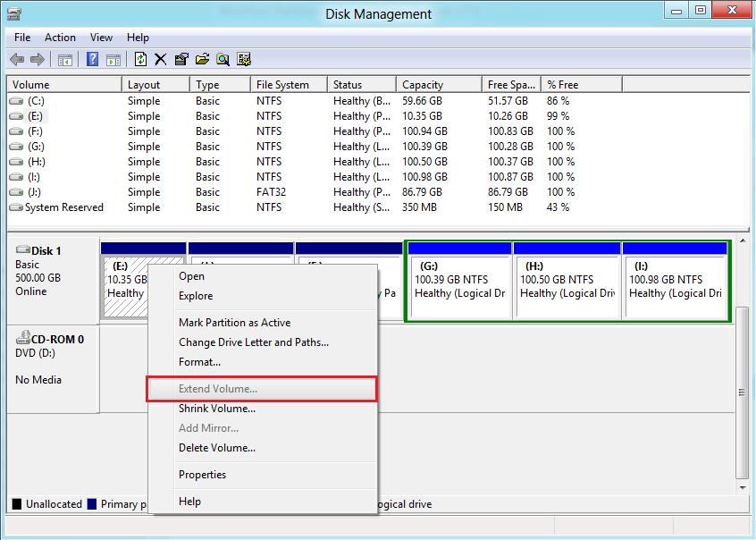Click the Refresh toolbar icon
The width and height of the screenshot is (756, 540).
click(x=140, y=60)
